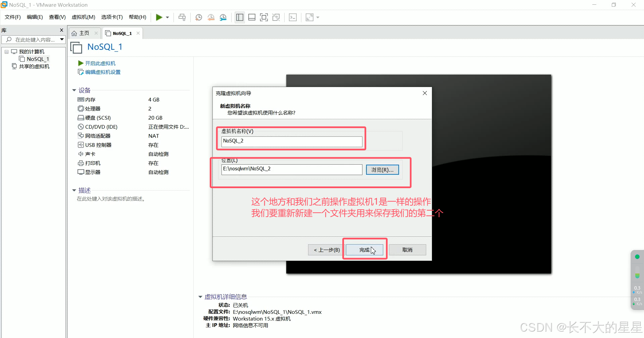Click the 网络适配器 device icon
Image resolution: width=644 pixels, height=338 pixels.
pos(81,136)
